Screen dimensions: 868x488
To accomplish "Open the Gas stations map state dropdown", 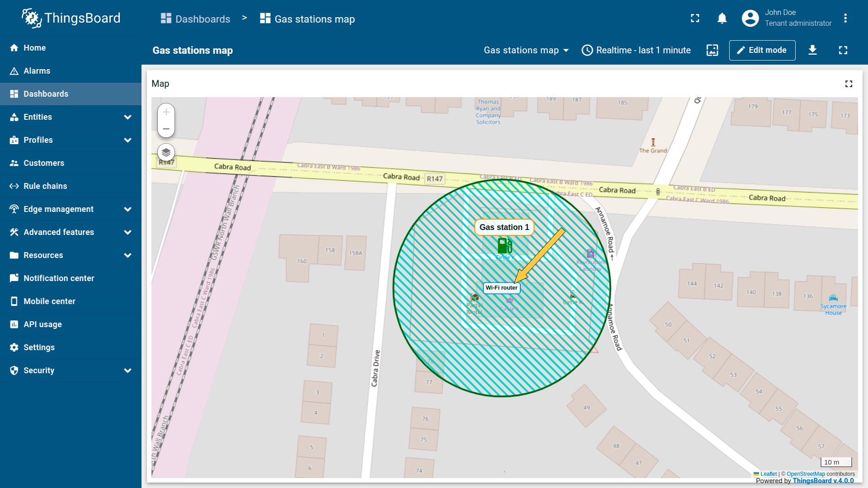I will pyautogui.click(x=526, y=50).
